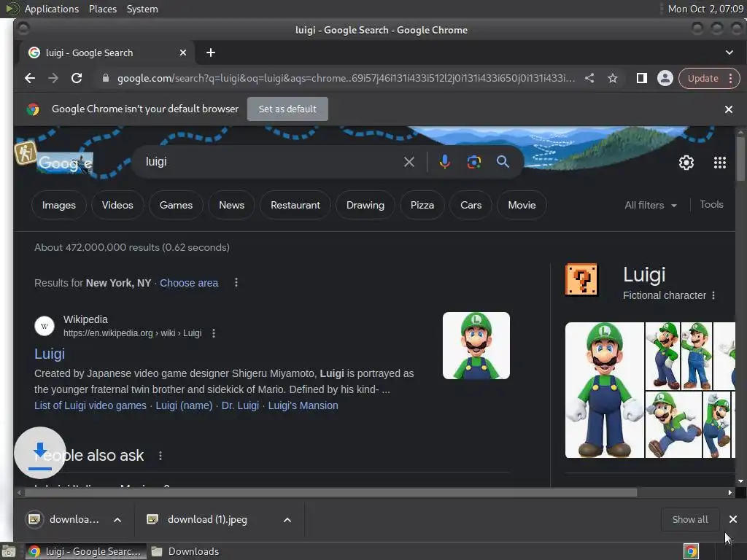Expand options for first downloaded file
This screenshot has height=560, width=747.
tap(117, 520)
